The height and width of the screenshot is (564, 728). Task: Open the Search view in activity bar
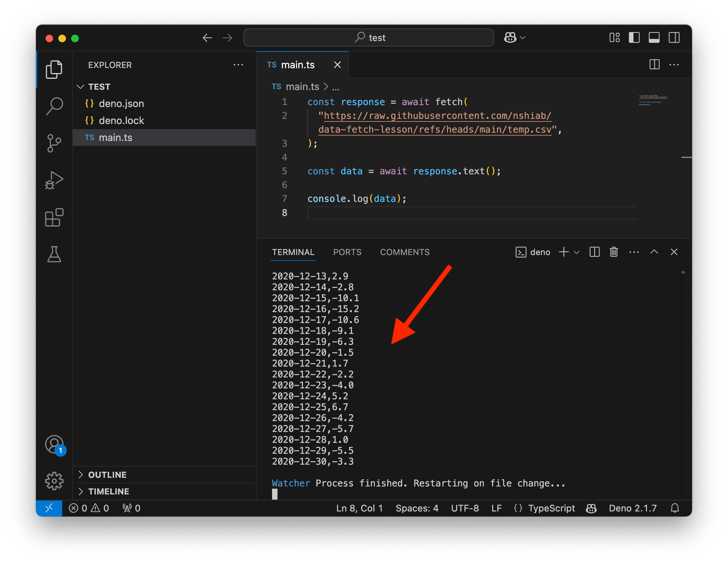[54, 106]
